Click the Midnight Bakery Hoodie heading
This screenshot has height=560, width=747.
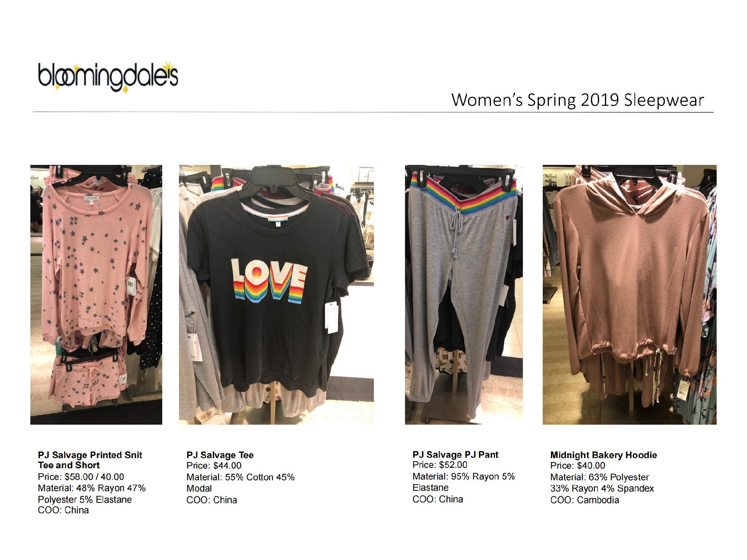pos(603,455)
